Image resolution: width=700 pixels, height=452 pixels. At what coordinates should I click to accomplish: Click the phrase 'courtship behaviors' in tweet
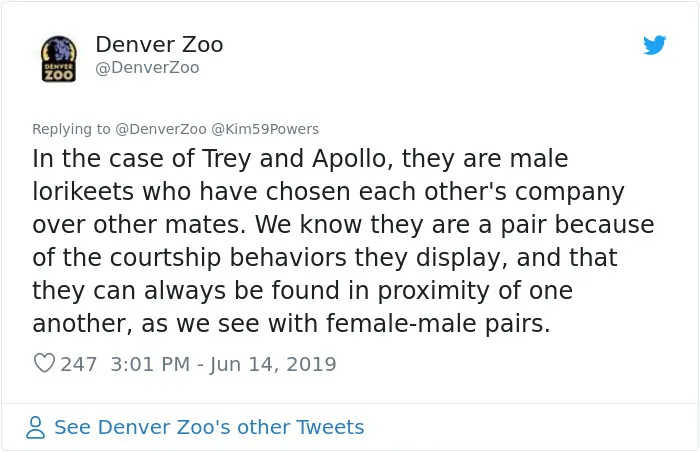(228, 258)
